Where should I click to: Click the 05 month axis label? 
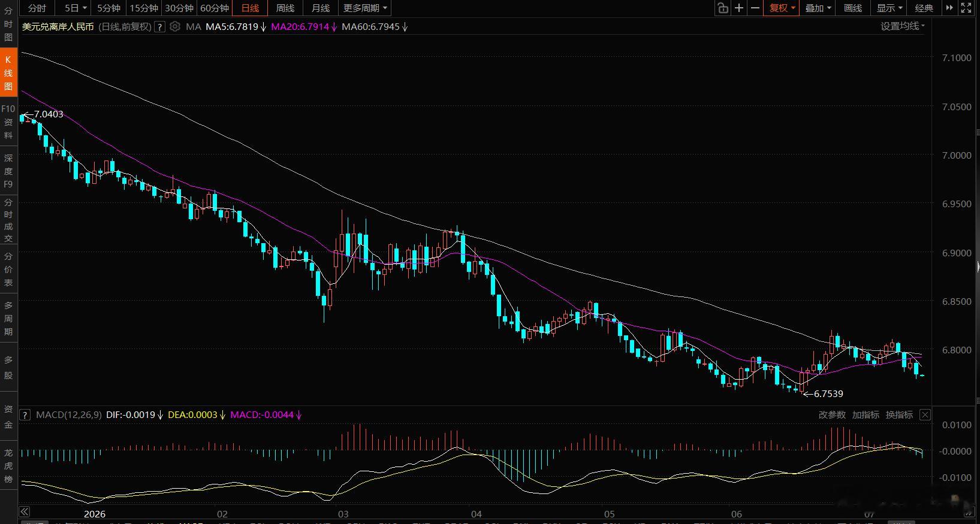pyautogui.click(x=610, y=514)
